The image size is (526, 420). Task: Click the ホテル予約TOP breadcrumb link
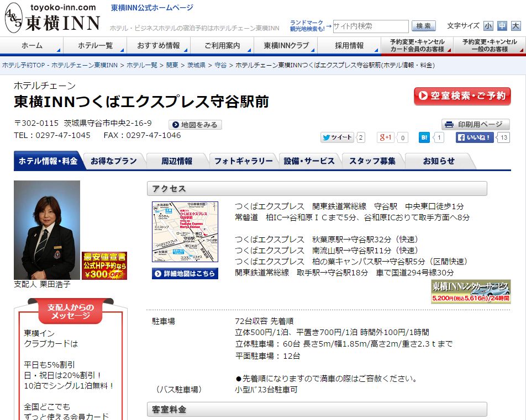(x=60, y=65)
